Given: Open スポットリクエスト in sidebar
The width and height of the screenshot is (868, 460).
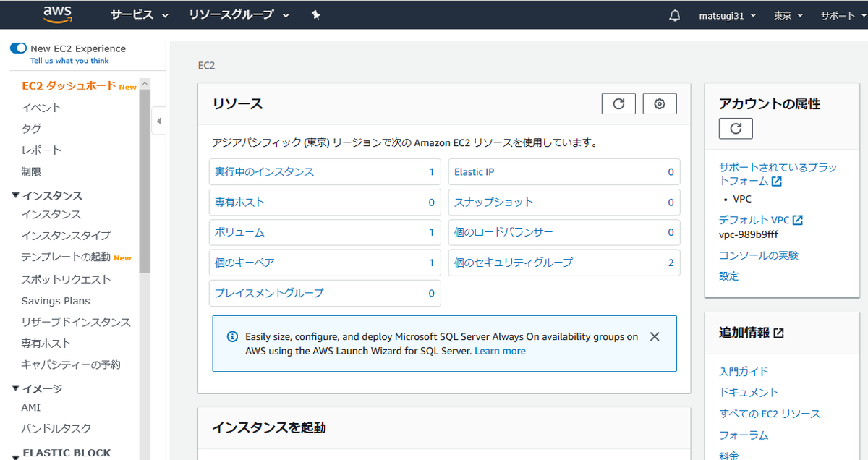Looking at the screenshot, I should [66, 278].
